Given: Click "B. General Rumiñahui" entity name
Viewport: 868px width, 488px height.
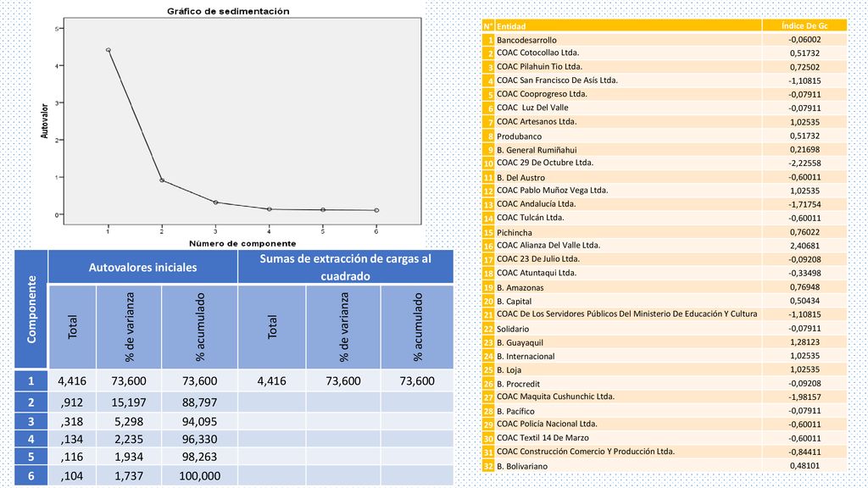Looking at the screenshot, I should 537,150.
